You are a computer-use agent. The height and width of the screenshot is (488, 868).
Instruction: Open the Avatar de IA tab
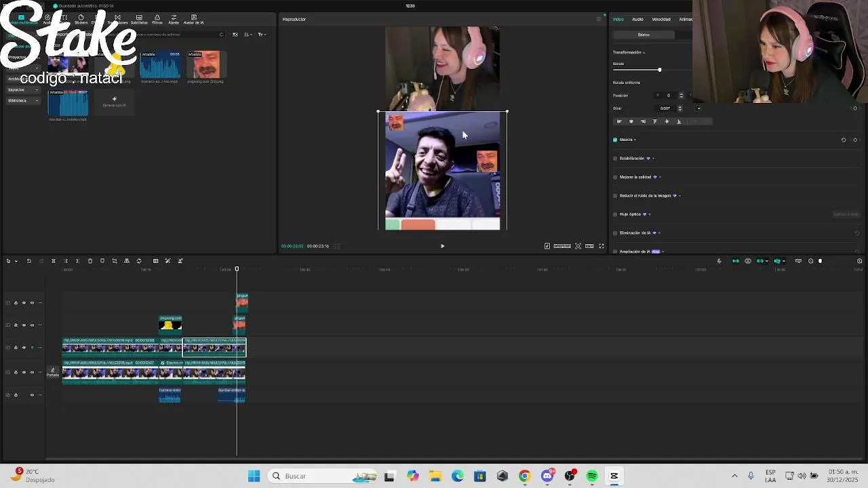193,20
